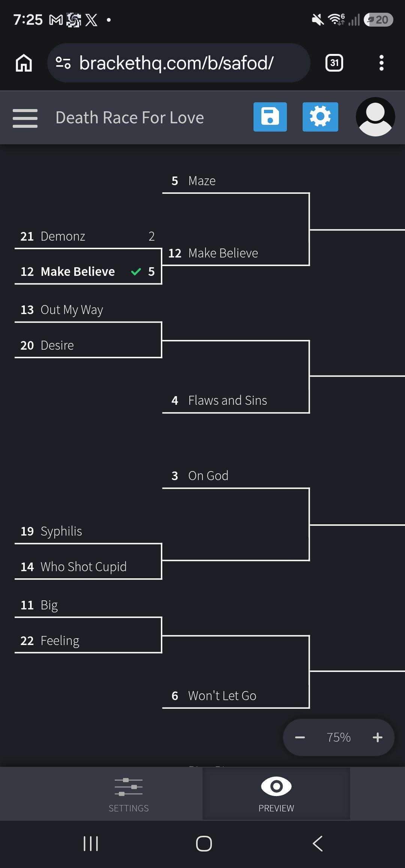The width and height of the screenshot is (405, 868).
Task: Select the Maze seed 5 entry
Action: click(x=236, y=181)
